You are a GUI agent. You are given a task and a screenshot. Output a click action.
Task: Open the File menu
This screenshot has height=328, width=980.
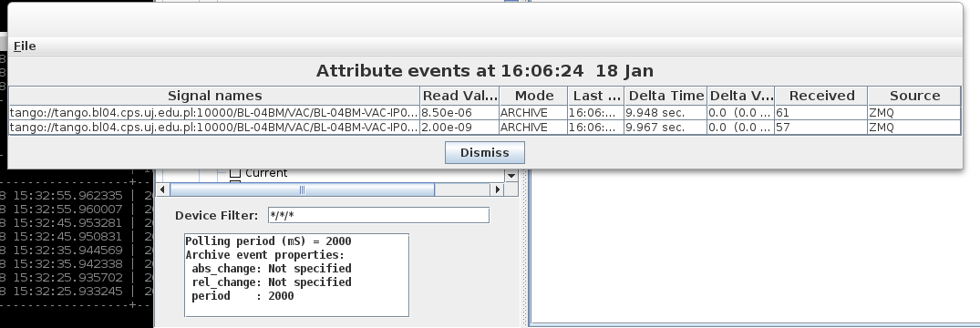[x=25, y=46]
